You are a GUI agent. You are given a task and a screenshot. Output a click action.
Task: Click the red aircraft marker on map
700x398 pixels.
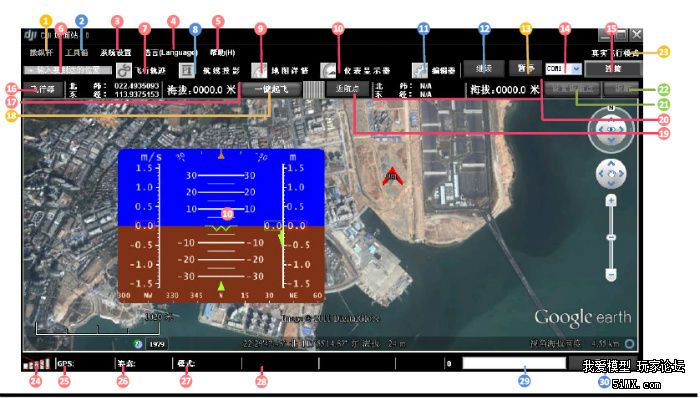(392, 176)
